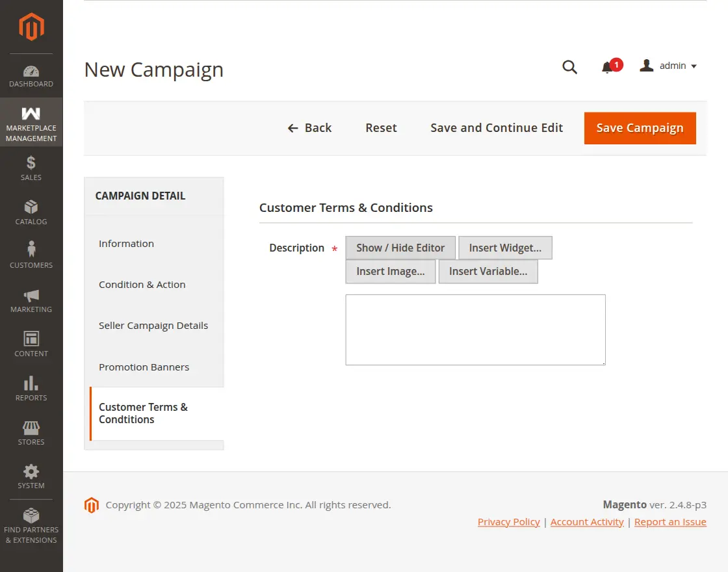Open the Promotion Banners tab

(144, 367)
